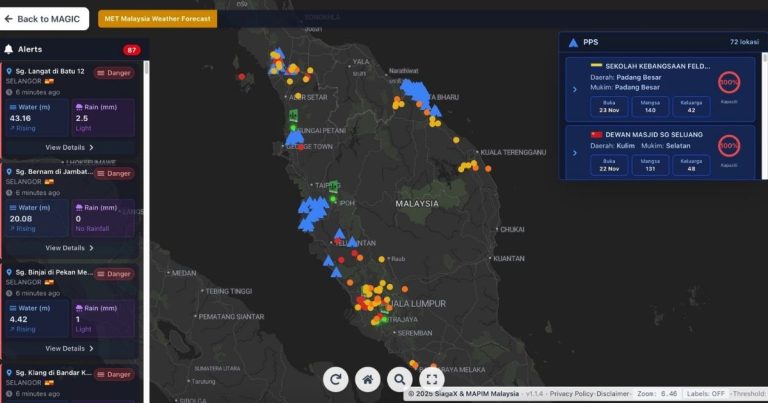Viewport: 768px width, 403px height.
Task: Open MET Malaysia Weather Forecast
Action: 157,19
